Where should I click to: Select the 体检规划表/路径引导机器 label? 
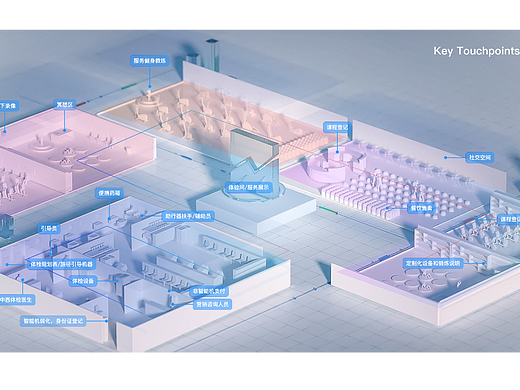[62, 264]
